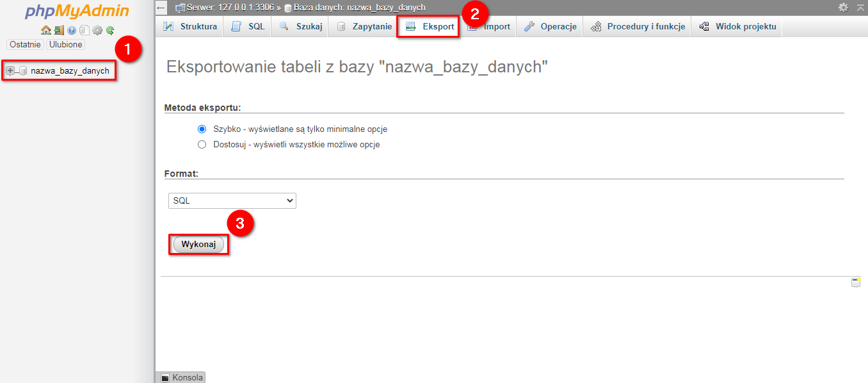
Task: Open the Widok projektu tab
Action: tap(737, 27)
